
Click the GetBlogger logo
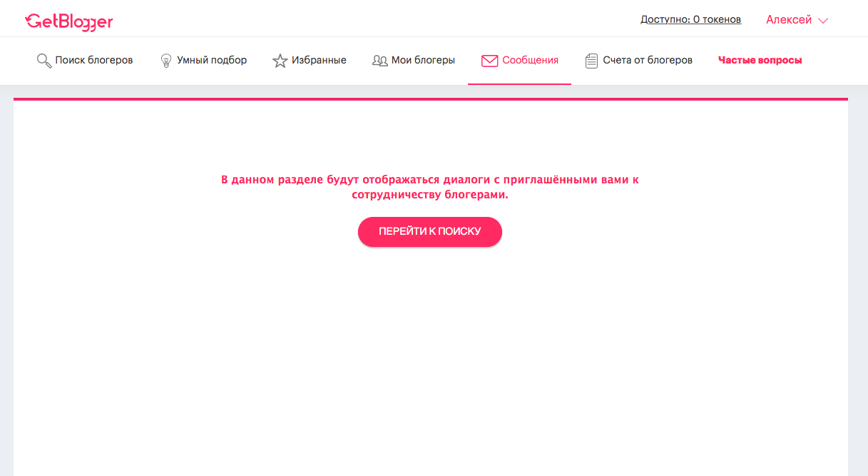(x=69, y=21)
